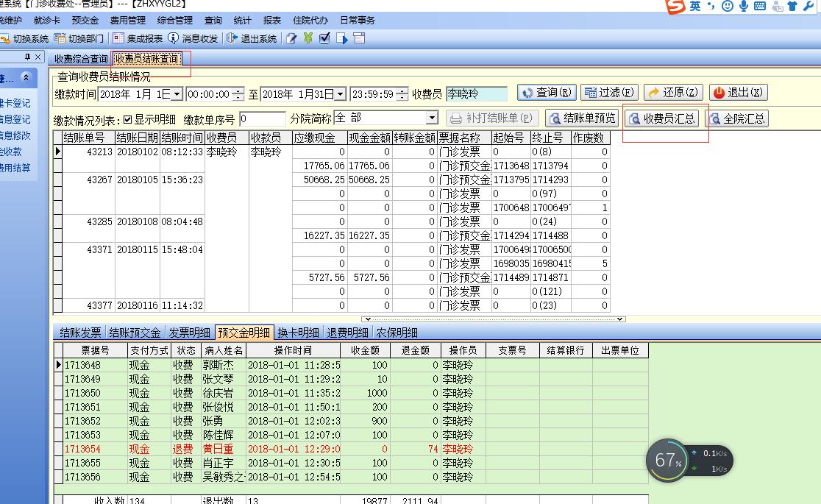Screen dimensions: 821x504
Task: Switch to 退费明细 detail tab
Action: click(x=347, y=332)
